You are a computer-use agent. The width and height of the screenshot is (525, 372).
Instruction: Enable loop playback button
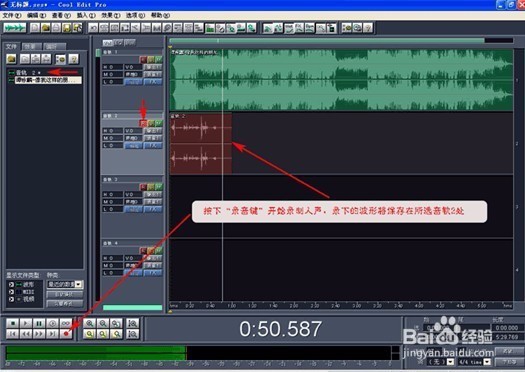pos(66,323)
